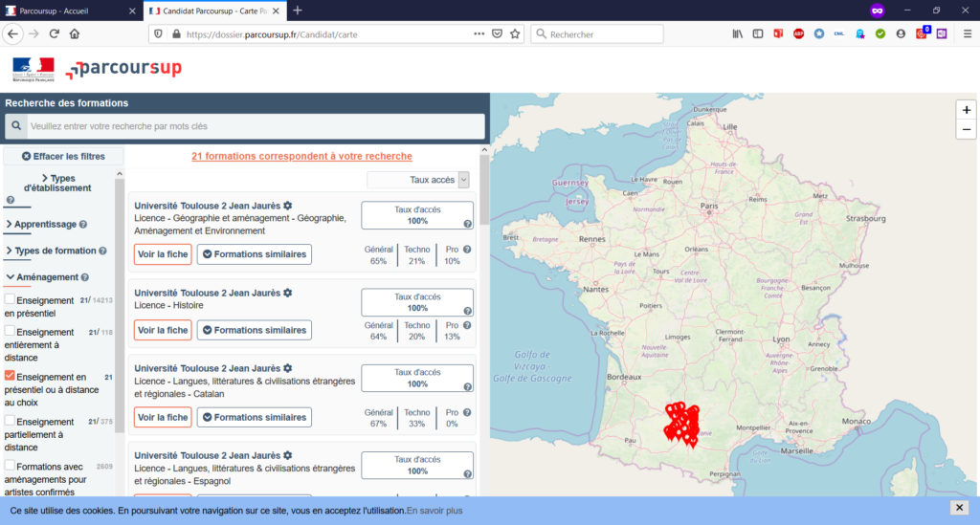Image resolution: width=980 pixels, height=525 pixels.
Task: Check Formations avec aménagements pour artistes confirmés
Action: point(10,465)
